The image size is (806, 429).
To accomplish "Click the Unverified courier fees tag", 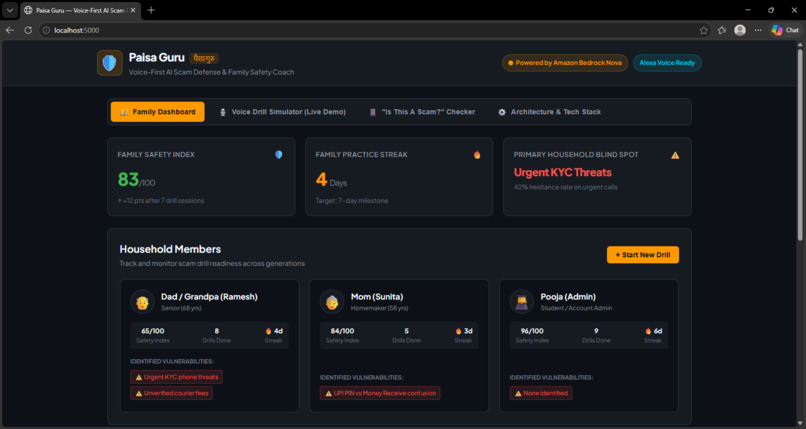I will (x=171, y=393).
